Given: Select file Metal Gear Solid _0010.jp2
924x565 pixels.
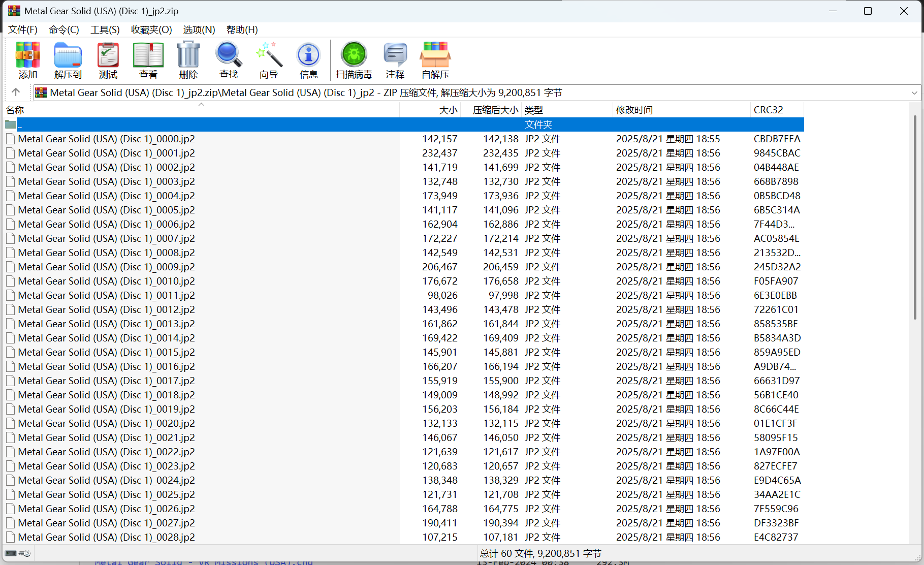Looking at the screenshot, I should (106, 281).
